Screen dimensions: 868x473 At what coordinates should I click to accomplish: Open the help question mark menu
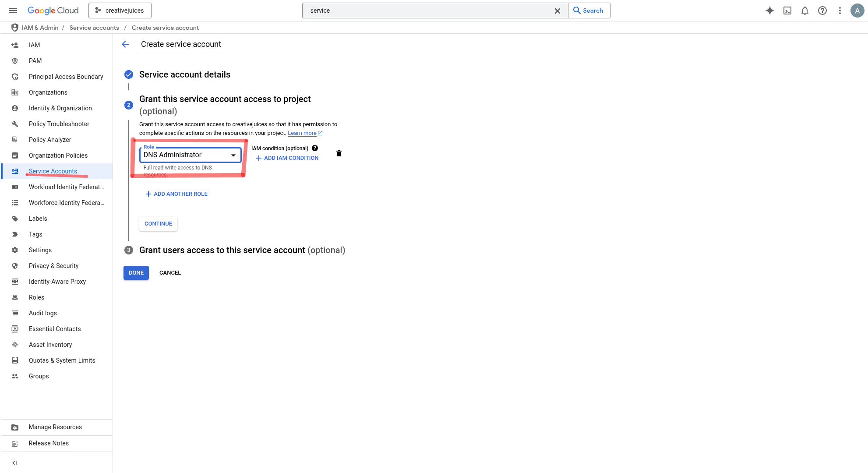(822, 11)
